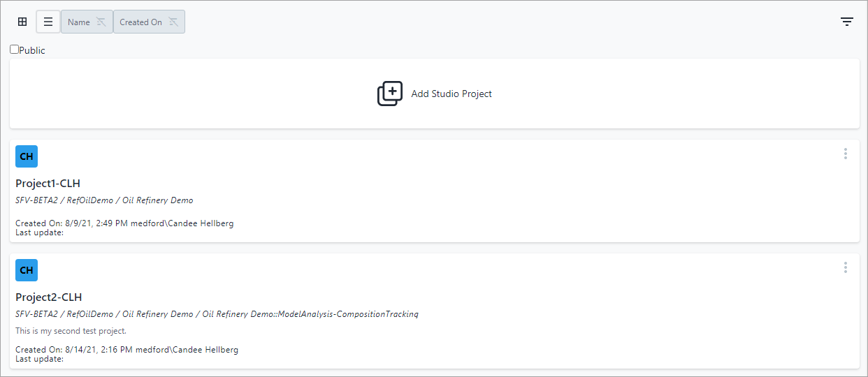This screenshot has width=868, height=377.
Task: Open Project1-CLH three-dot options menu
Action: [845, 154]
